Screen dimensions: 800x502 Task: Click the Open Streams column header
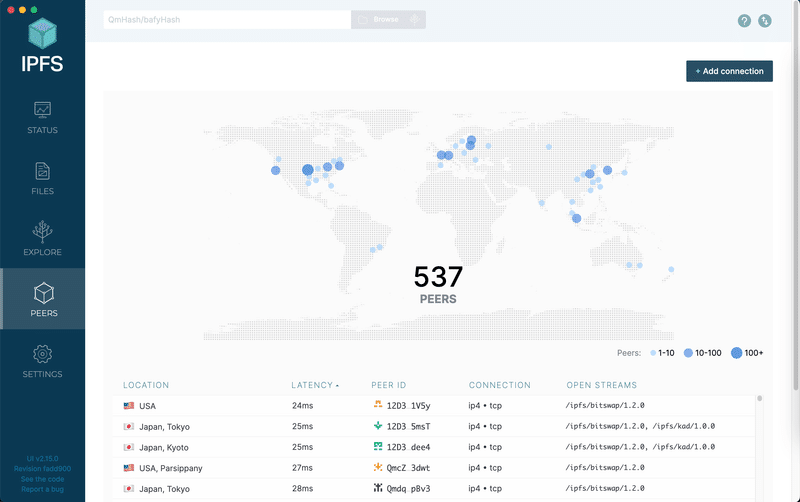coord(602,385)
